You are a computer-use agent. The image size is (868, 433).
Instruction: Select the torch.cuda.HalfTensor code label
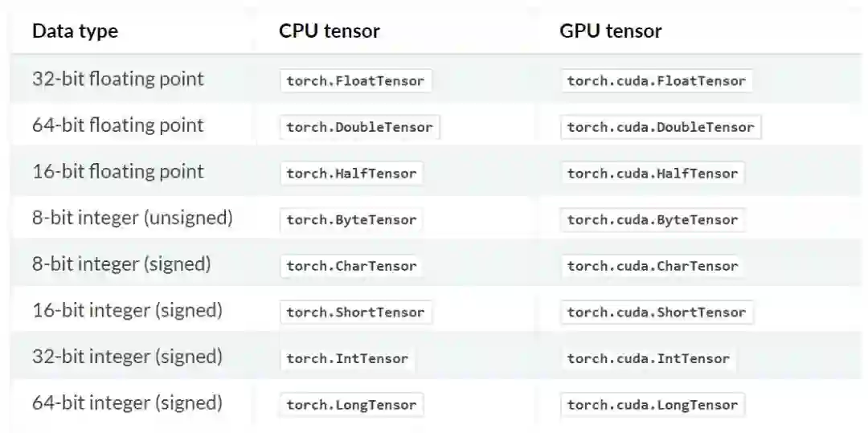click(x=652, y=174)
